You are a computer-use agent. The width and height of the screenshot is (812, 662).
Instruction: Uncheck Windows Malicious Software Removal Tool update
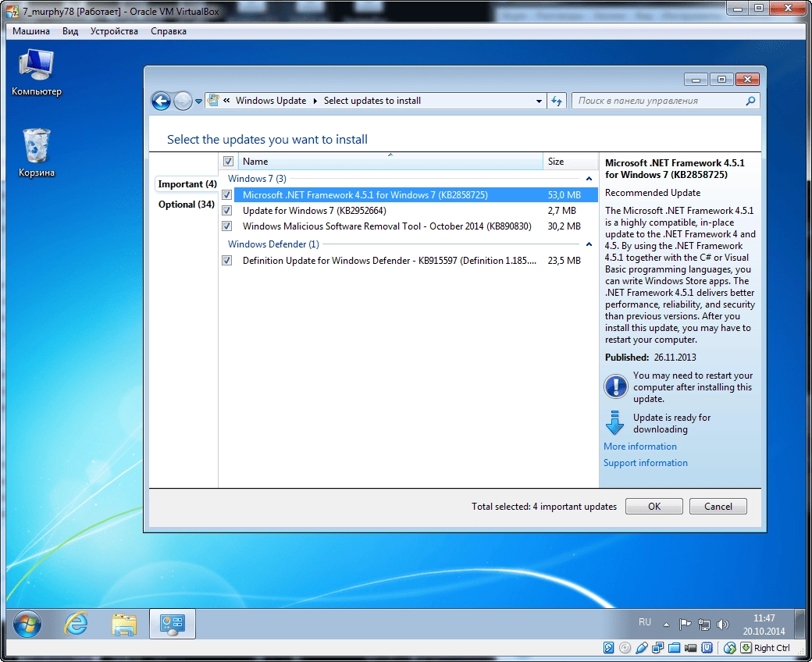(227, 226)
